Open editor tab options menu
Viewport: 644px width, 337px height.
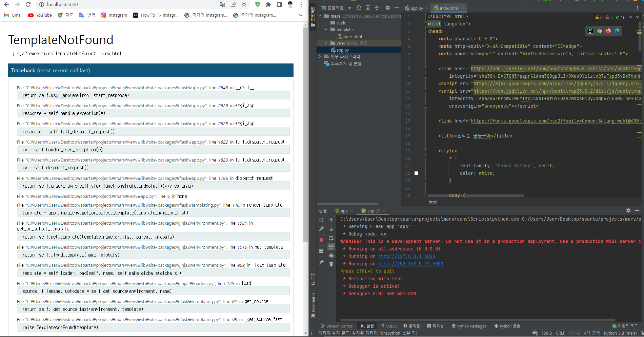[637, 8]
